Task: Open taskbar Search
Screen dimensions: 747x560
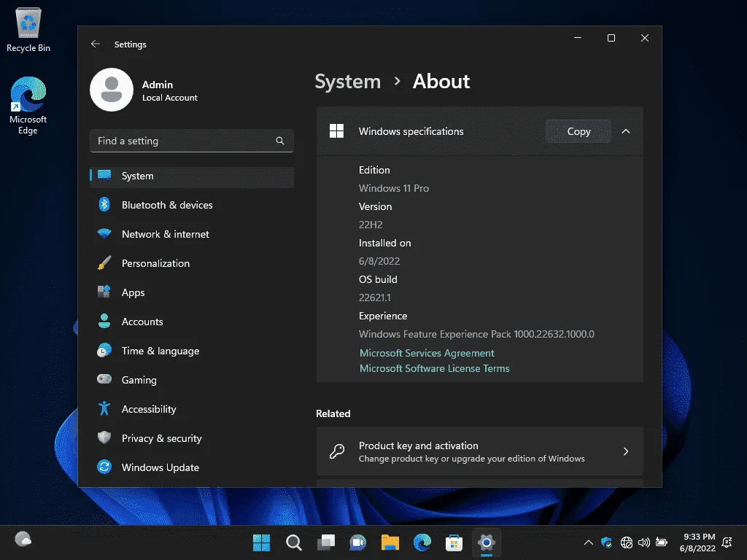Action: coord(293,542)
